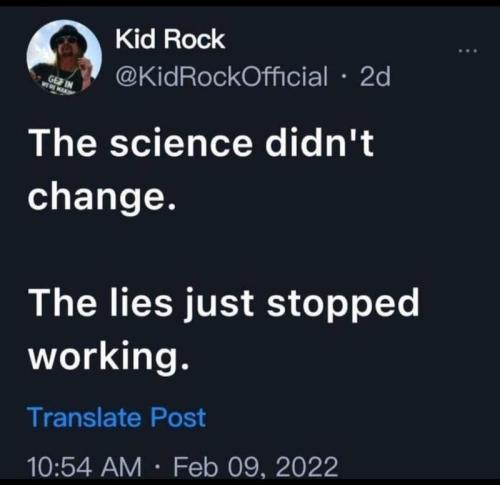Click the 2d relative timestamp
This screenshot has height=485, width=500.
[x=375, y=77]
